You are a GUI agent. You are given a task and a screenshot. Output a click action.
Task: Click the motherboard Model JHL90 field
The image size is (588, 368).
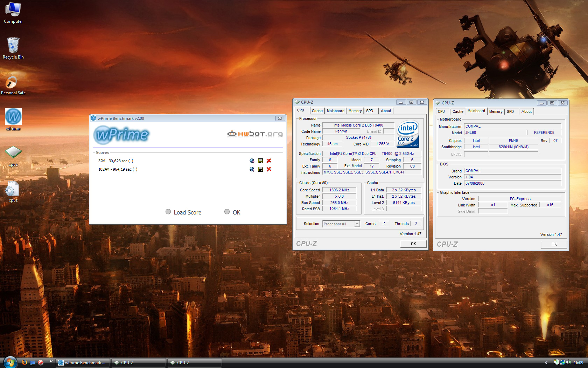(x=495, y=132)
